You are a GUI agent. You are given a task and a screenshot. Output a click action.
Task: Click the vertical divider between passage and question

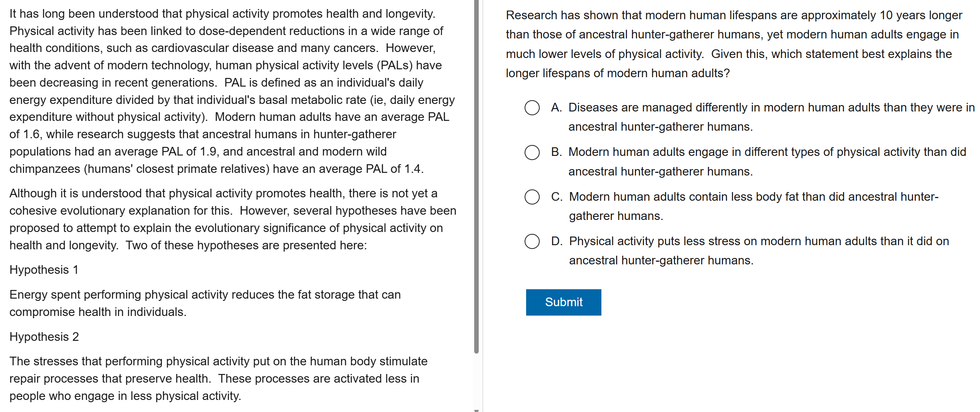[x=483, y=206]
